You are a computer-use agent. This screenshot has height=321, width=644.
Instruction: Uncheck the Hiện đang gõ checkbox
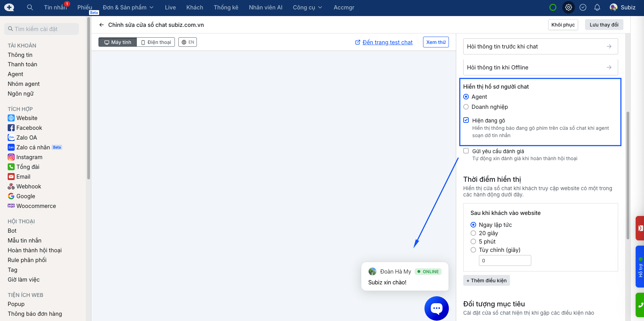[x=466, y=120]
